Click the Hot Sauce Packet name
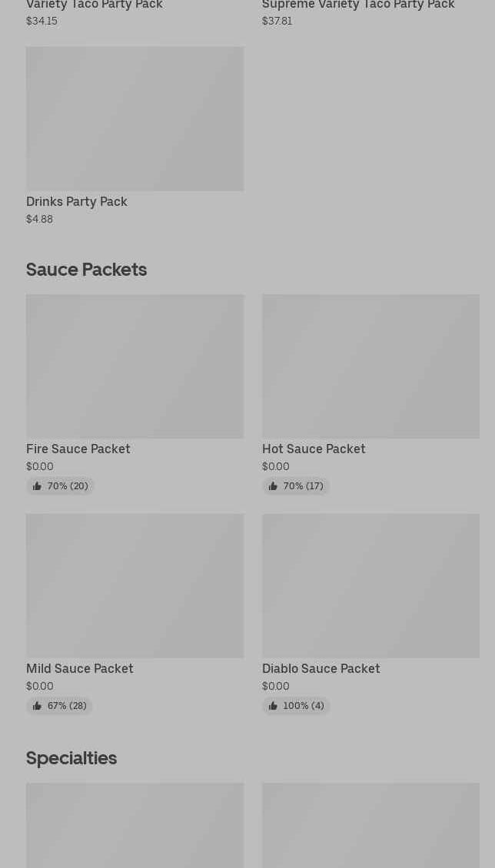Image resolution: width=495 pixels, height=868 pixels. (x=314, y=449)
